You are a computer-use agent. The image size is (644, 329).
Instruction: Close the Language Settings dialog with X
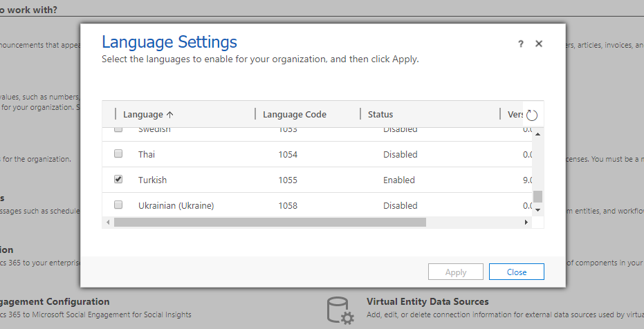(539, 44)
